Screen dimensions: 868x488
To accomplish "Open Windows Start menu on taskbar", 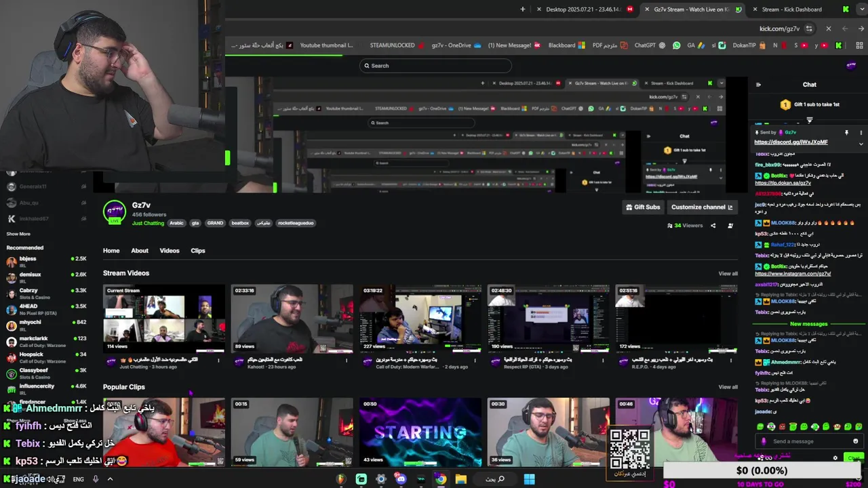I will pyautogui.click(x=529, y=479).
